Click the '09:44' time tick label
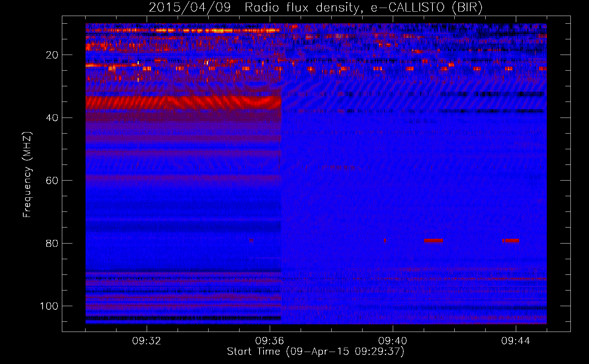This screenshot has width=589, height=364. point(516,341)
